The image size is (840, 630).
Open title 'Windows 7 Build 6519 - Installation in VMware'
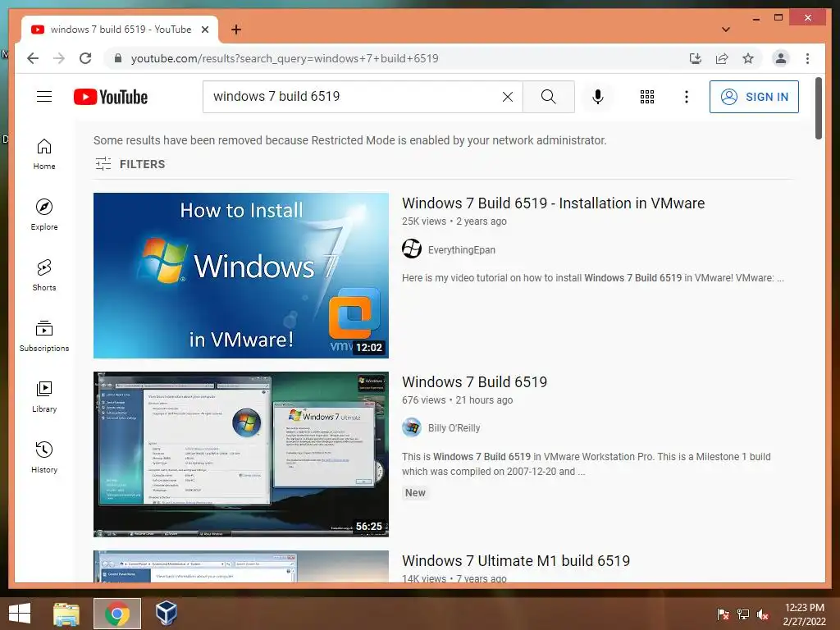click(x=554, y=203)
